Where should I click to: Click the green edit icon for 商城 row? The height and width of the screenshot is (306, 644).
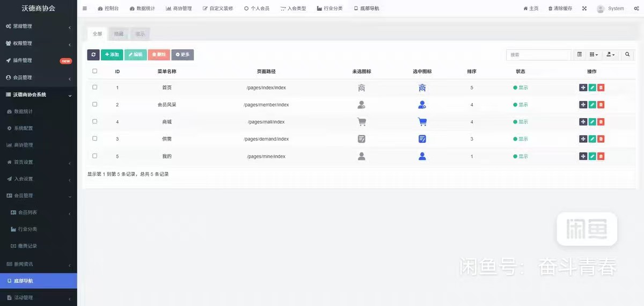[592, 122]
